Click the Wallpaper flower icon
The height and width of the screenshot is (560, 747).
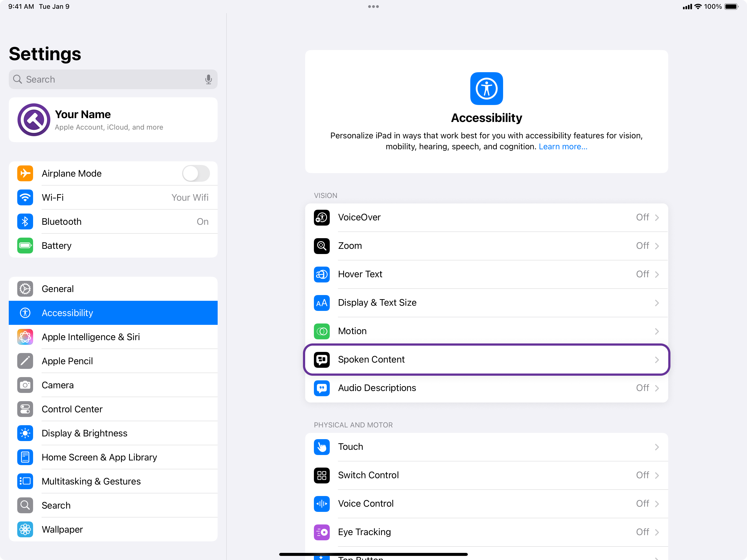click(x=25, y=529)
